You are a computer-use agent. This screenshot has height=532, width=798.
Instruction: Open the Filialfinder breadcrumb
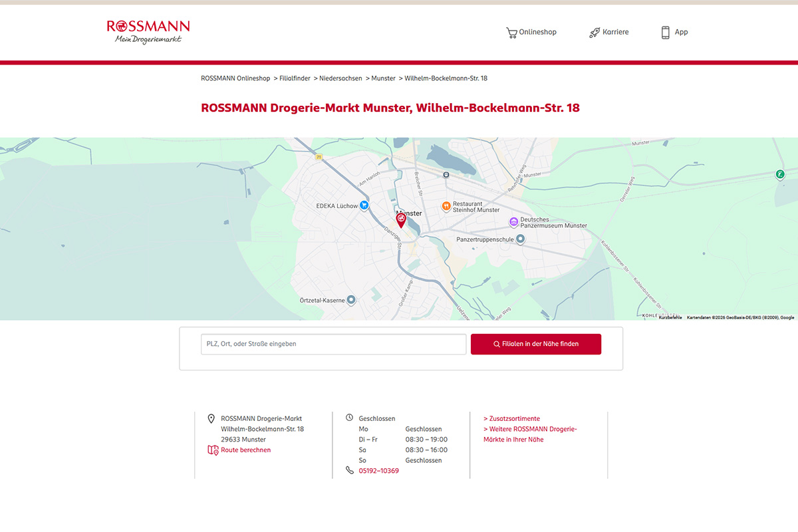pyautogui.click(x=295, y=78)
